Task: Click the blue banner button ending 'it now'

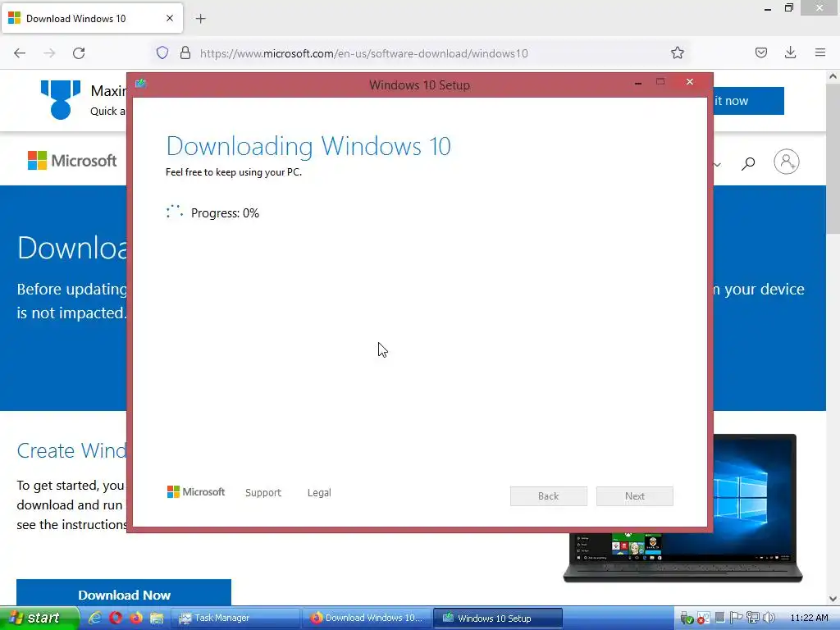Action: [749, 101]
